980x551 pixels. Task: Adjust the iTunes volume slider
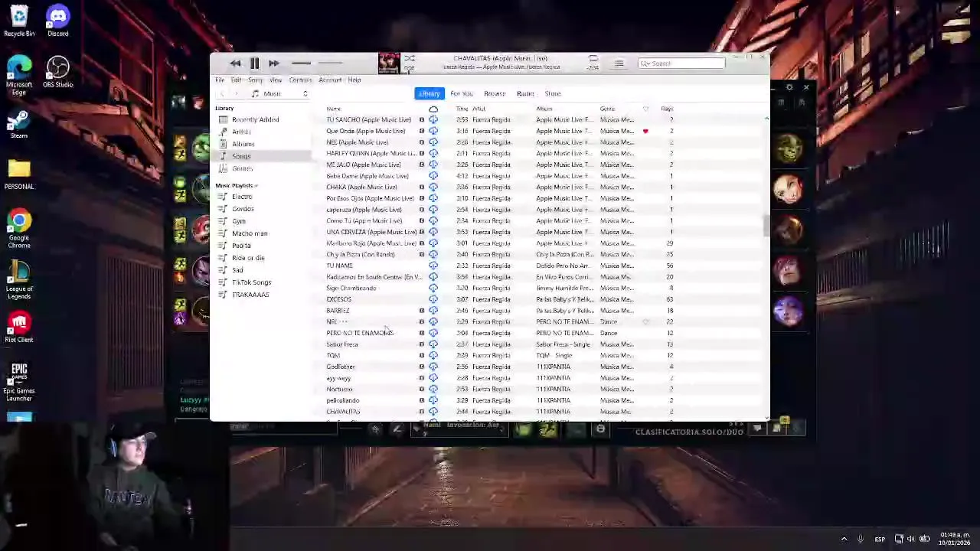coord(318,64)
